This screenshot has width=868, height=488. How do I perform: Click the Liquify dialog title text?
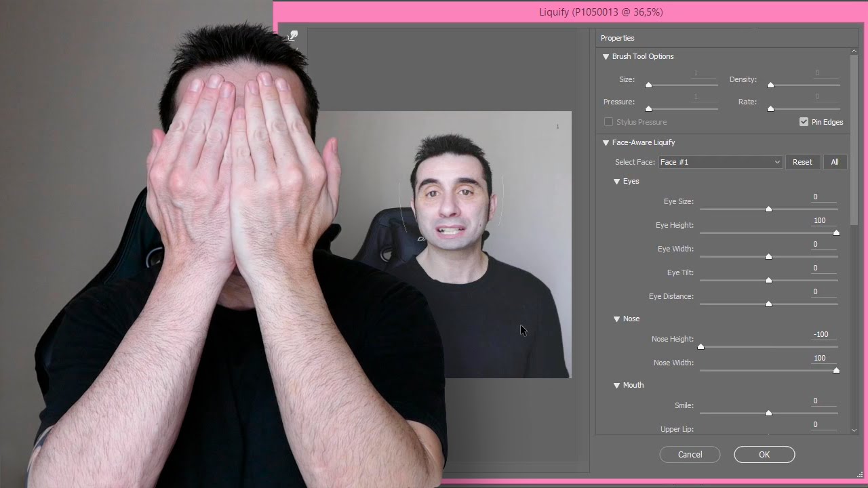(601, 12)
